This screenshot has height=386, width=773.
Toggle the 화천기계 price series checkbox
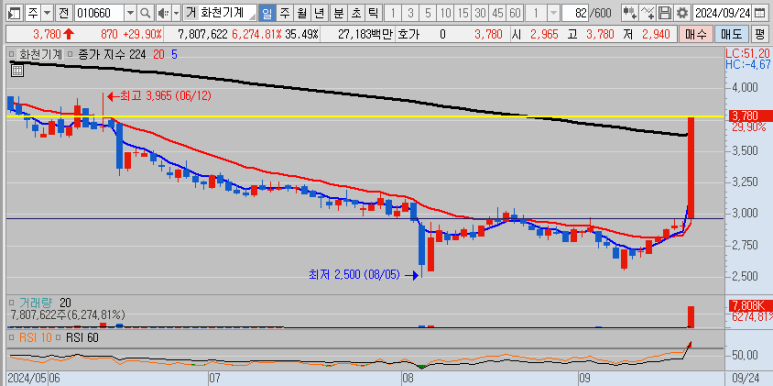click(11, 54)
